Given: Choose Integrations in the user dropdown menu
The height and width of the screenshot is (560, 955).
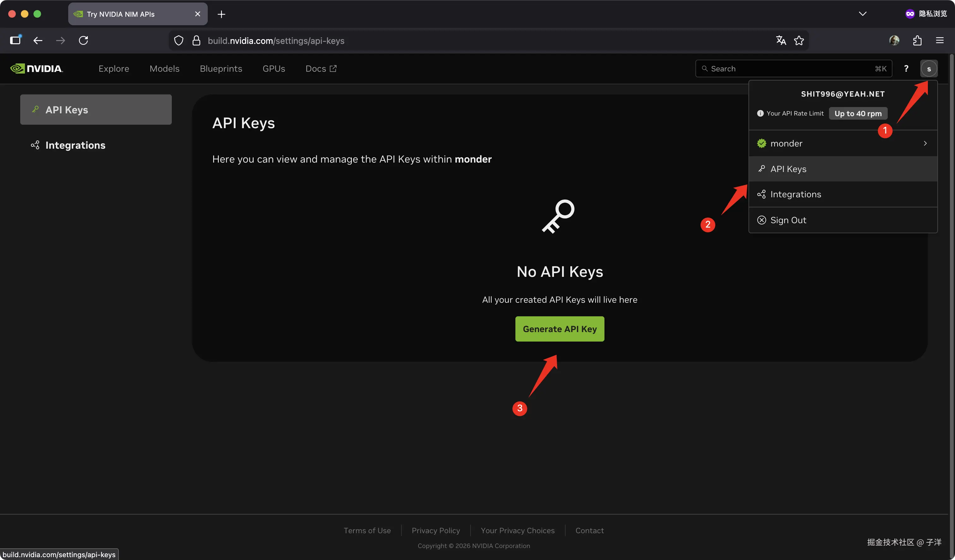Looking at the screenshot, I should (796, 194).
